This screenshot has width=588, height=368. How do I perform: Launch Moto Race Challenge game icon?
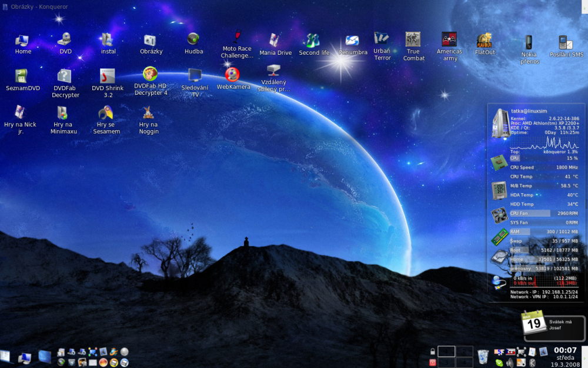tap(236, 44)
